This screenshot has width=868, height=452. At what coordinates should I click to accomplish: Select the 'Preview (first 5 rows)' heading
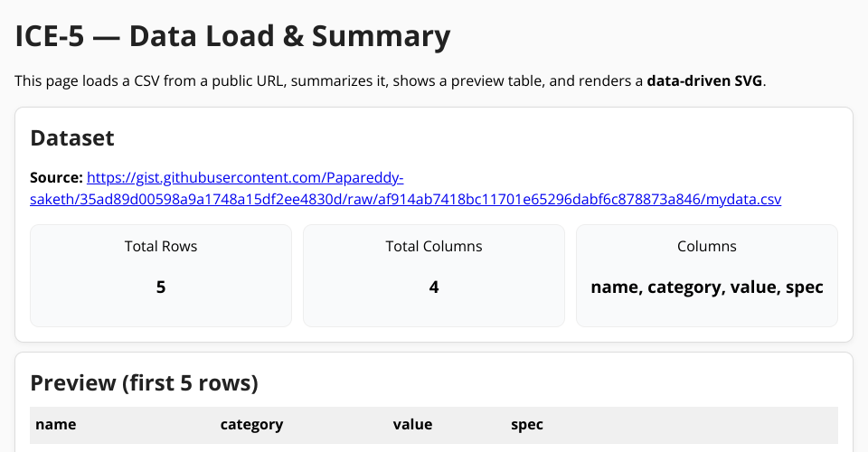point(145,383)
